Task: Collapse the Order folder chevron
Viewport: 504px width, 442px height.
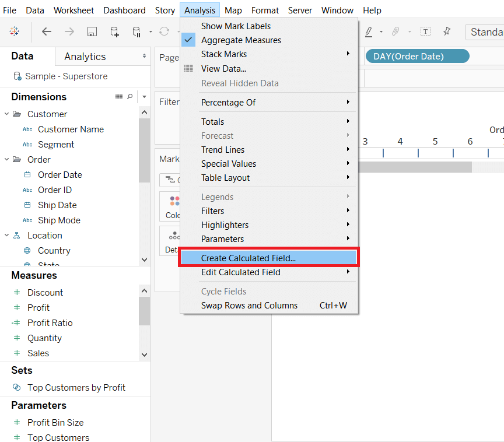Action: click(6, 159)
